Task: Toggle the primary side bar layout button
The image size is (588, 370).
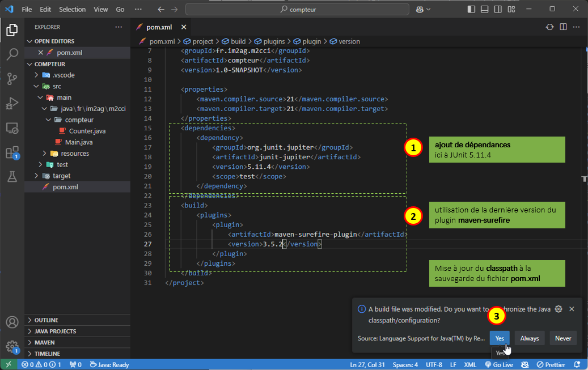Action: coord(471,9)
